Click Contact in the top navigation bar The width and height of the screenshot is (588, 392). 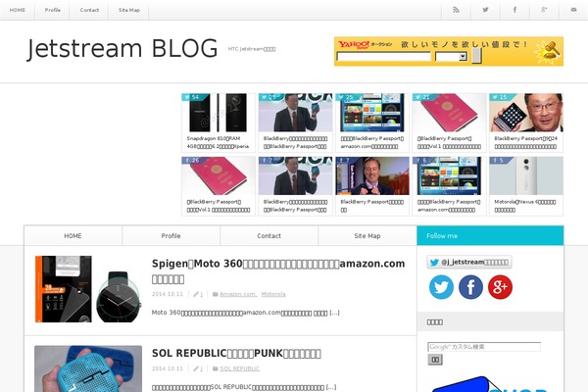(89, 10)
